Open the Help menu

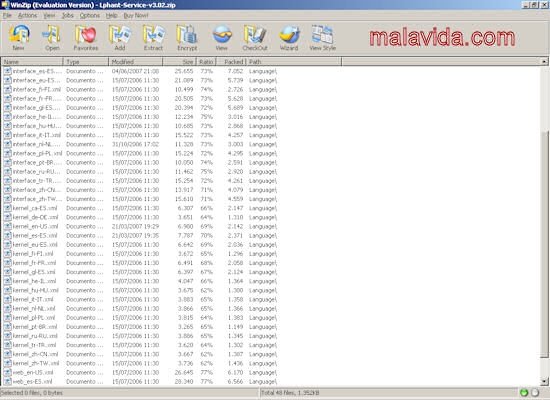112,15
